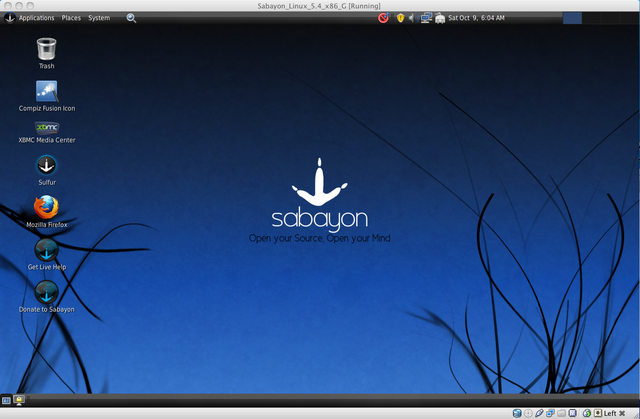Switch to the third workspace
This screenshot has height=419, width=640.
[611, 18]
